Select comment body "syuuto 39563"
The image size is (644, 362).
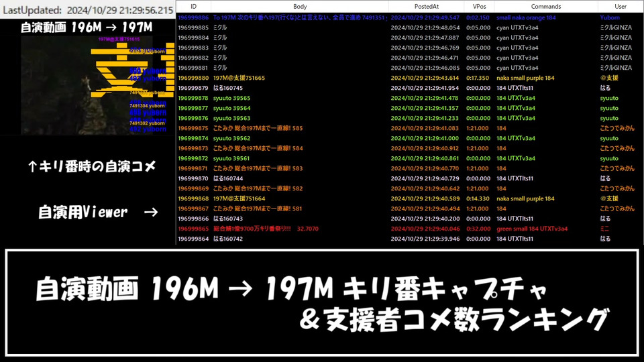[231, 118]
